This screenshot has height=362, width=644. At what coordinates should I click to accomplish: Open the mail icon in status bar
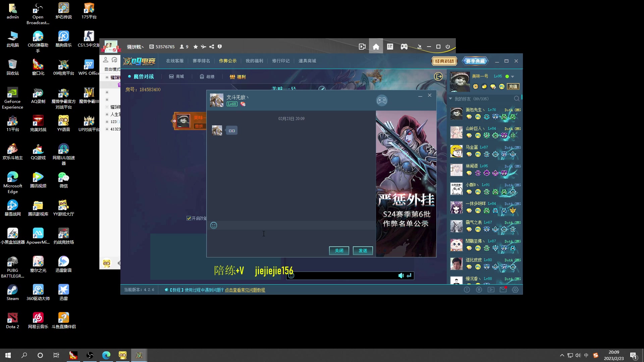tap(503, 290)
